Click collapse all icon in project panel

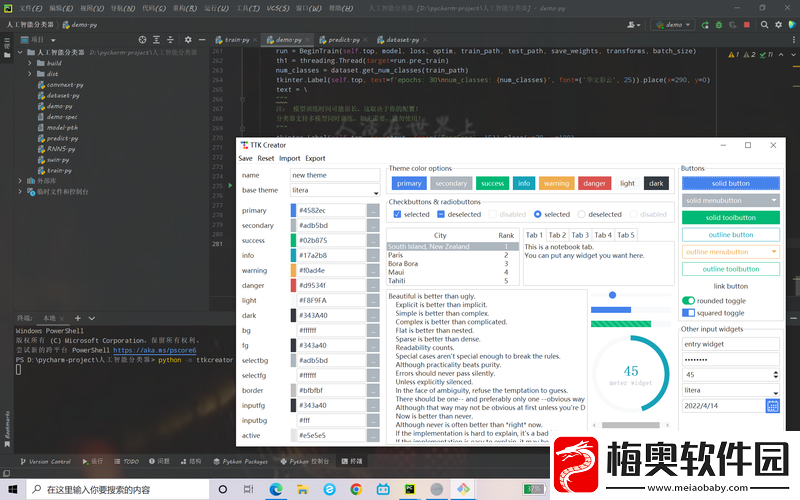(x=170, y=39)
